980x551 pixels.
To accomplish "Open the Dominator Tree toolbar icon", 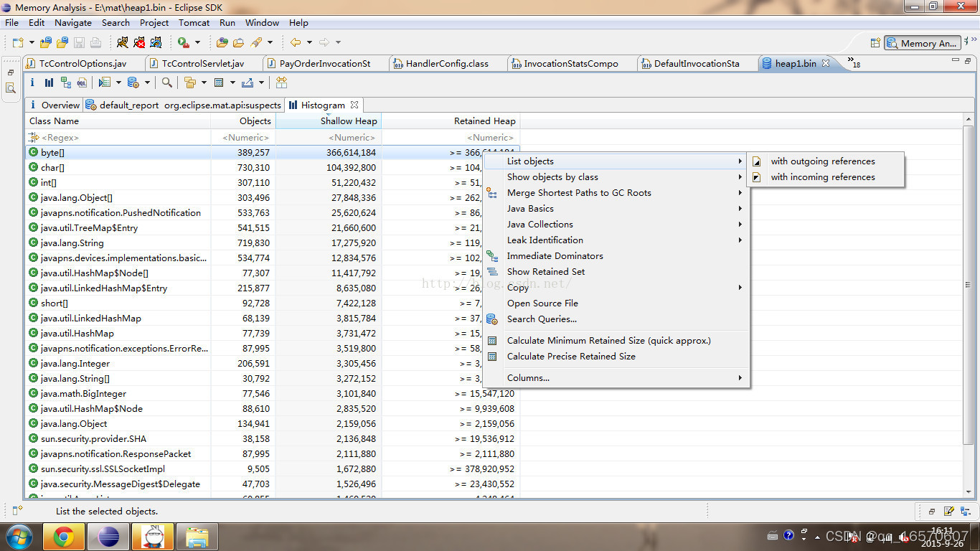I will pos(66,83).
